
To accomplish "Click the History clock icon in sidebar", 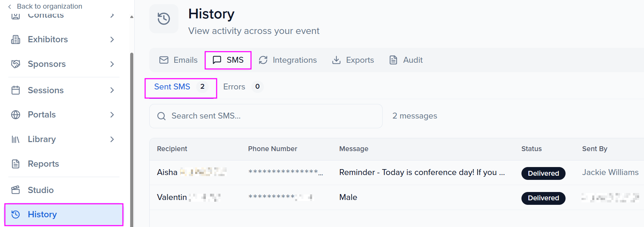I will click(x=16, y=215).
